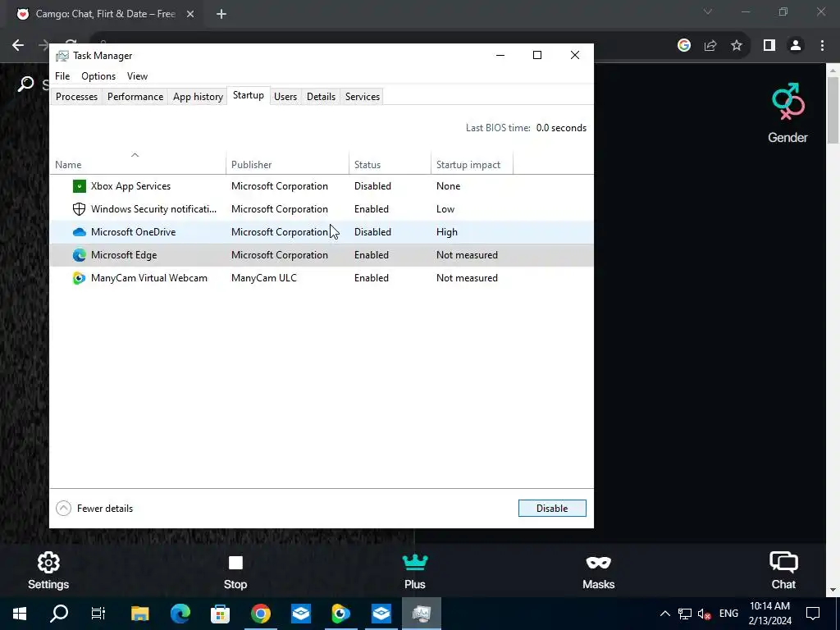Screen dimensions: 840x630
Task: Switch to the Details tab
Action: tap(321, 97)
